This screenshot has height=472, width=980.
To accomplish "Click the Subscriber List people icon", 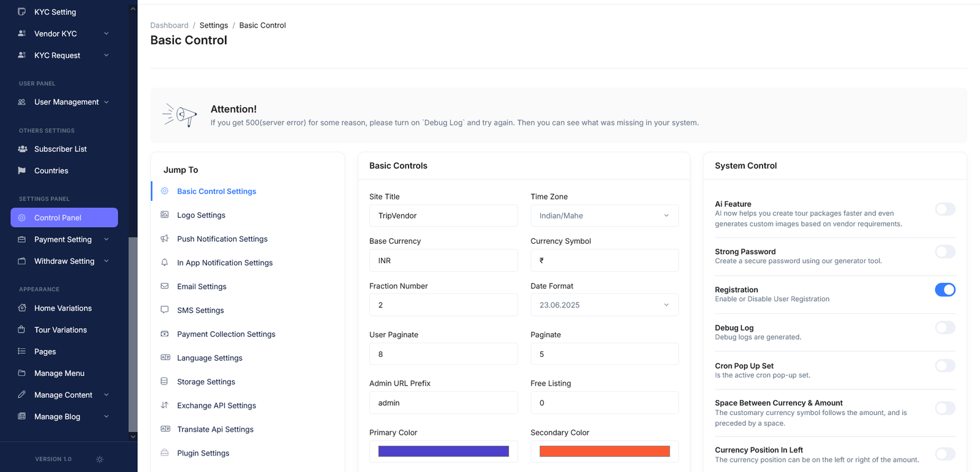I will click(x=22, y=149).
